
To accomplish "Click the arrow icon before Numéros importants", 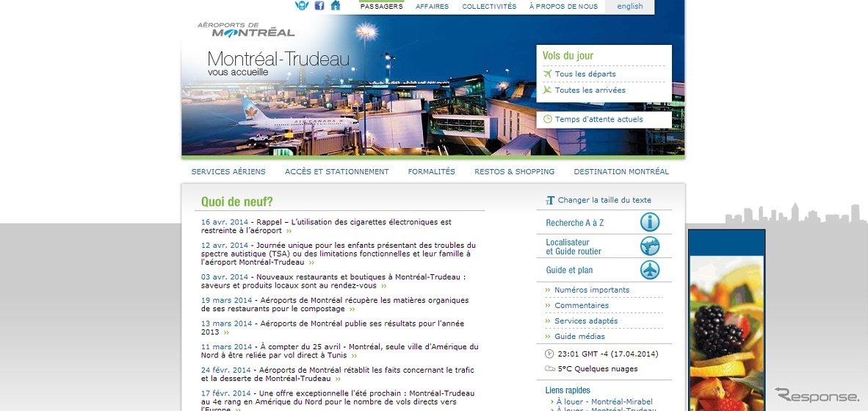I will coord(548,290).
